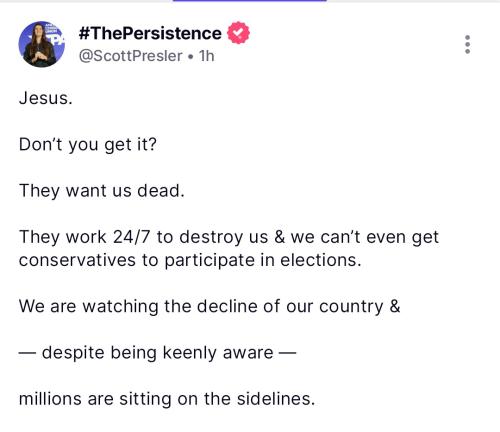Click the "despite being keenly aware" line
The height and width of the screenshot is (432, 500).
tap(157, 353)
